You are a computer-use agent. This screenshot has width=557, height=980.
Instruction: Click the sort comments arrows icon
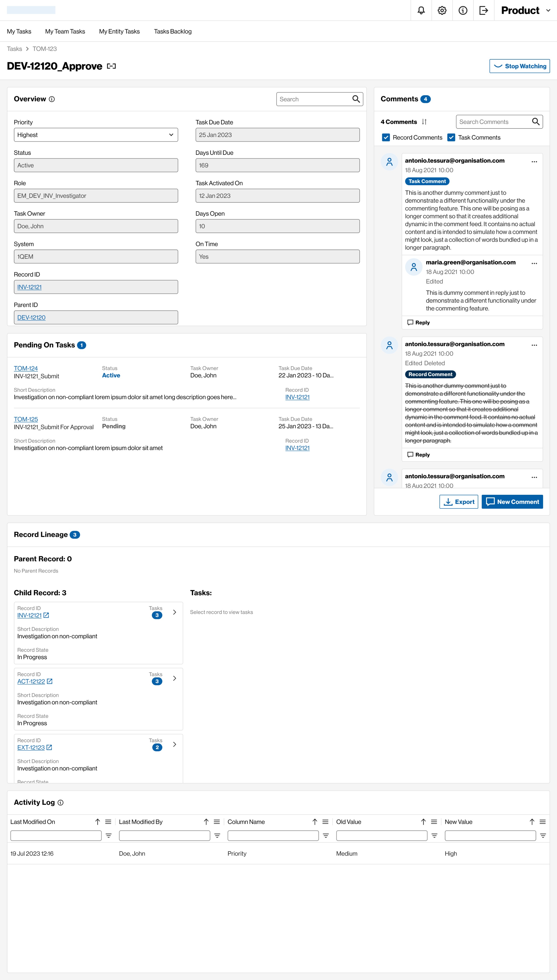coord(424,122)
